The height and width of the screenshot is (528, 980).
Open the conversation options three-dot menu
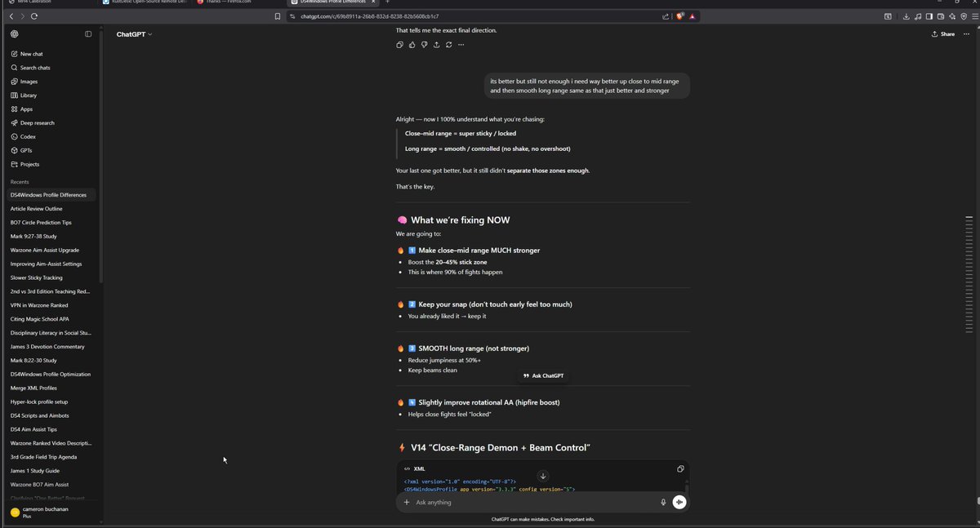click(968, 34)
